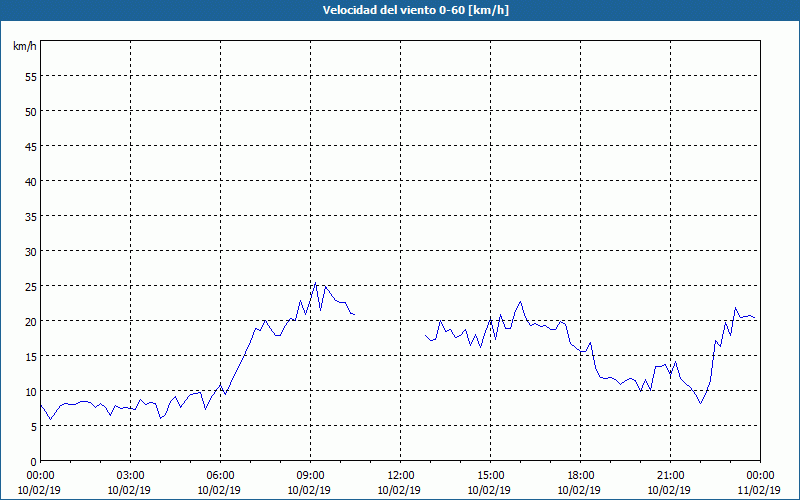800x500 pixels.
Task: Click the '20' y-axis label
Action: point(31,321)
